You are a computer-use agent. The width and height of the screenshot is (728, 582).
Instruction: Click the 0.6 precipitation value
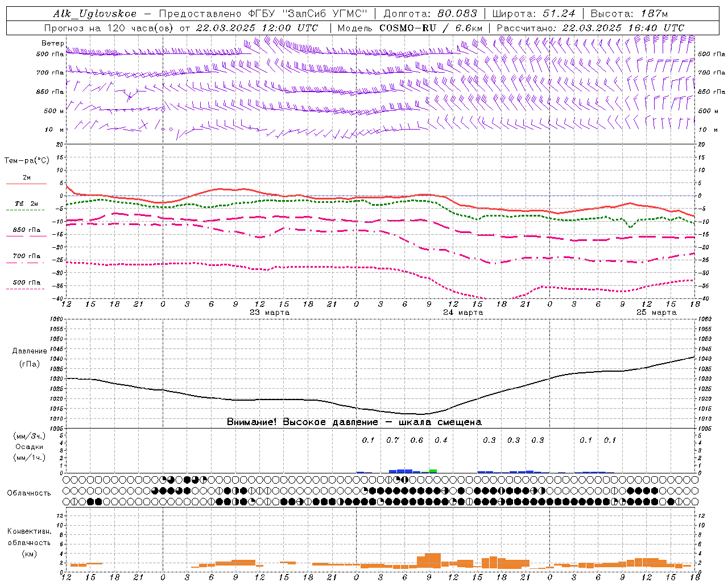417,440
